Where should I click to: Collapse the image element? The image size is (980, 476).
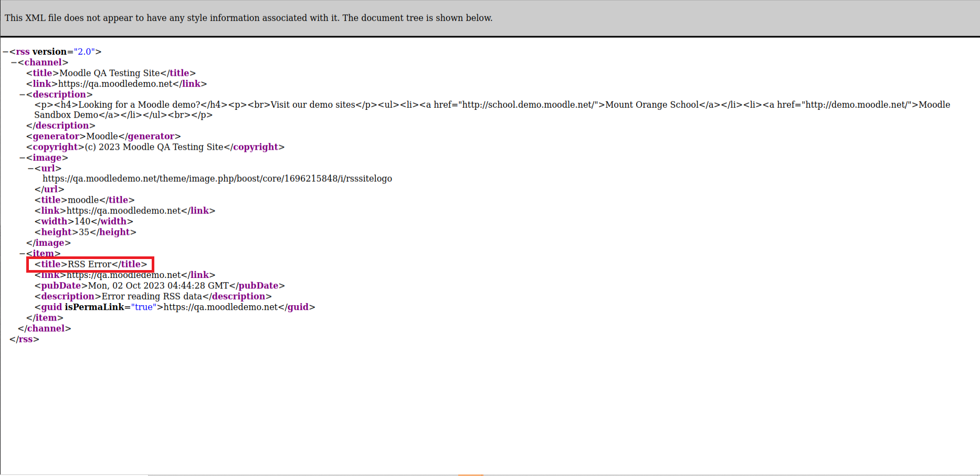coord(23,158)
